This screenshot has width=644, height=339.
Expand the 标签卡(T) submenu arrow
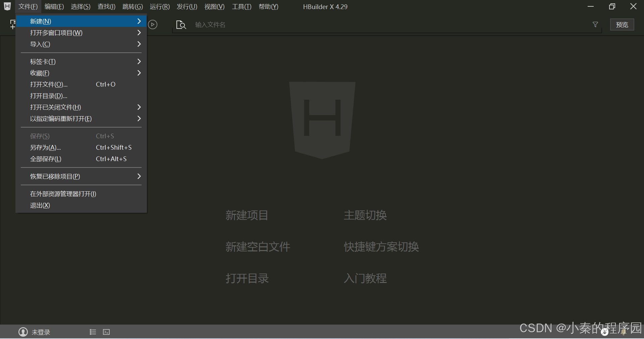click(x=139, y=61)
